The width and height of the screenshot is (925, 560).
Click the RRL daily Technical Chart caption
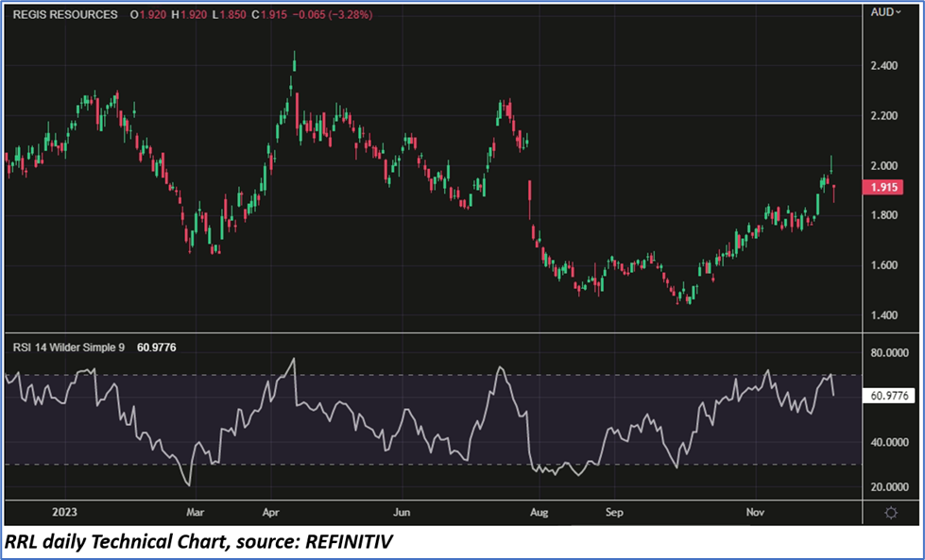pos(198,542)
